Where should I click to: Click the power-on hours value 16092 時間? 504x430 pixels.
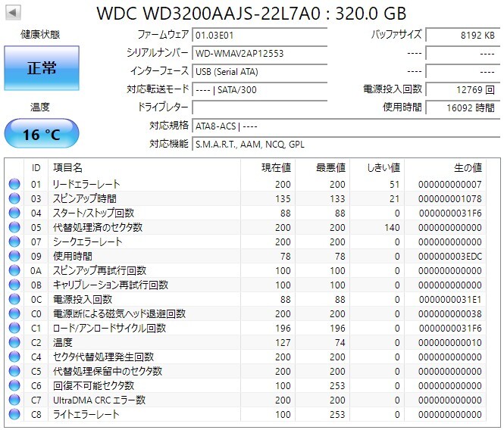[x=463, y=107]
